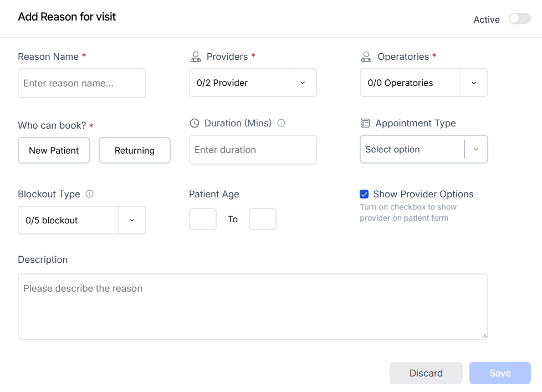542x392 pixels.
Task: Uncheck Show Provider Options checkbox
Action: tap(364, 194)
